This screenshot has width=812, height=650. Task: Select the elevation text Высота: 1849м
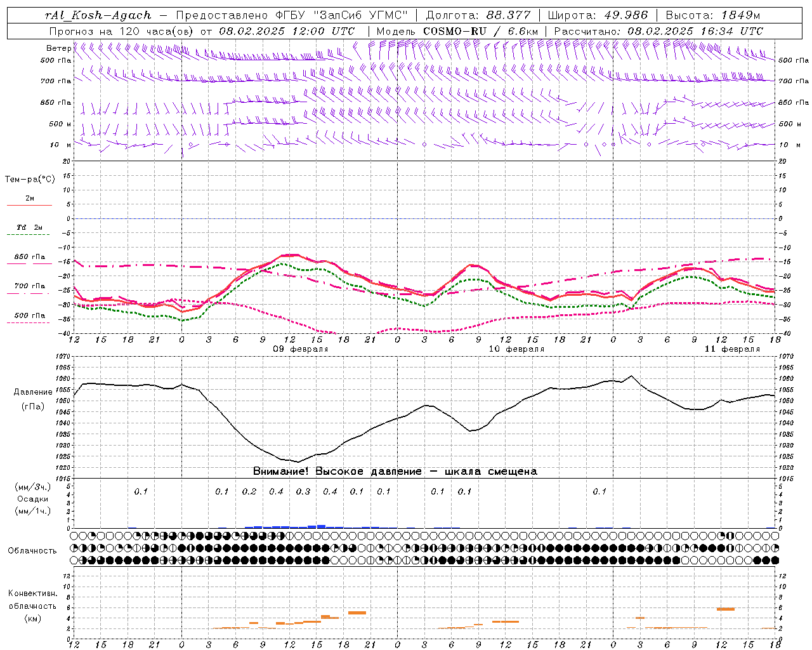pyautogui.click(x=712, y=15)
